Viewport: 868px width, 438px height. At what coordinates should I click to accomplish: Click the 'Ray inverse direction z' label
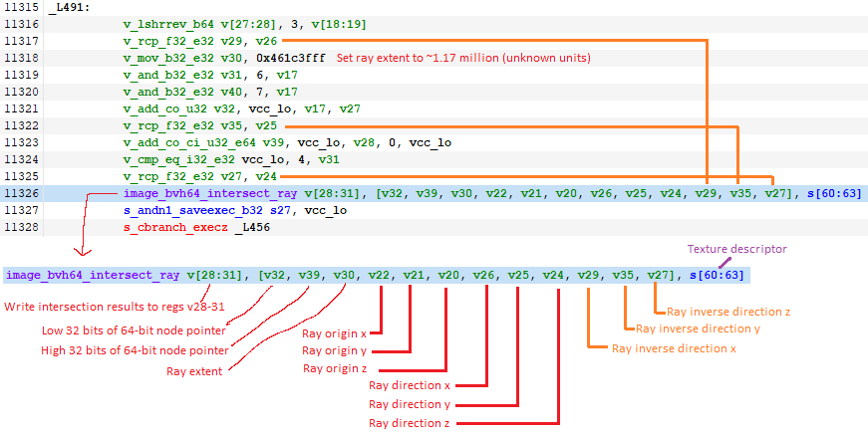tap(727, 311)
